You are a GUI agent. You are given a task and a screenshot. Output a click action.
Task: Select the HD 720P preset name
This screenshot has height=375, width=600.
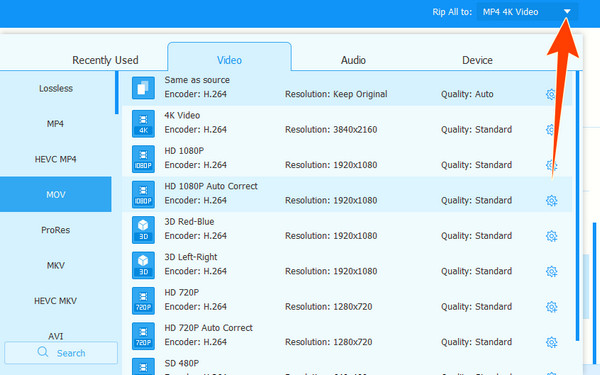point(182,292)
